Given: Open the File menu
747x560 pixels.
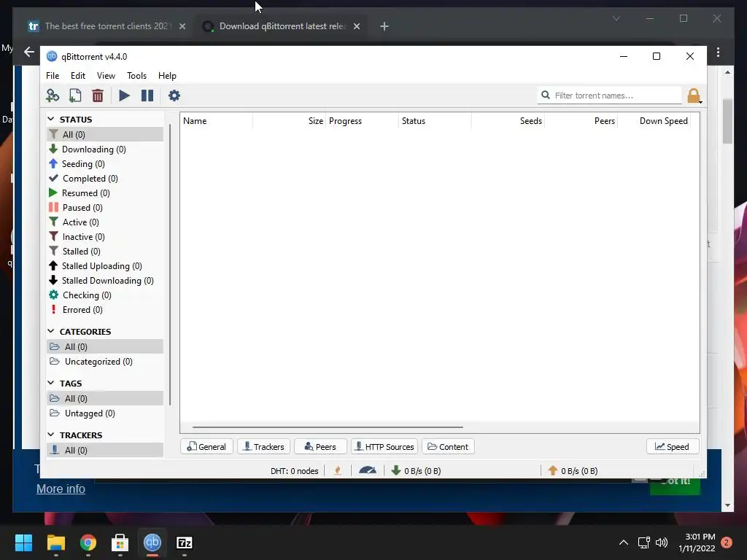Looking at the screenshot, I should tap(53, 76).
